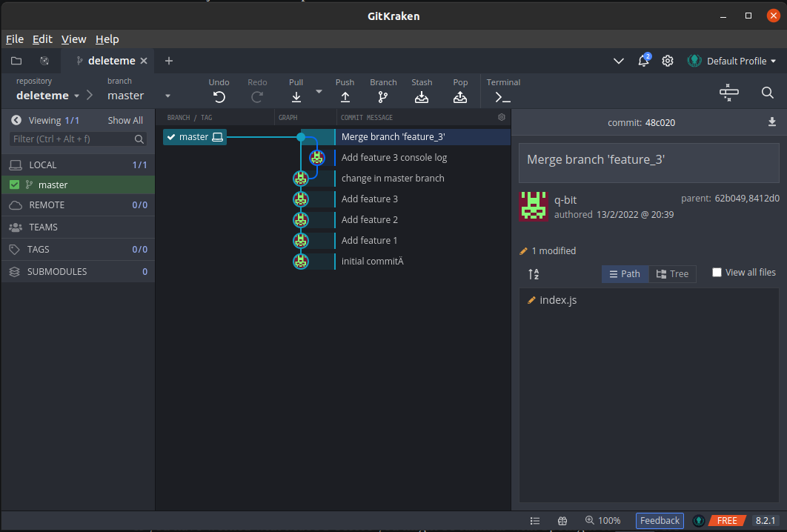Select the 'Add feature 3' commit row

click(369, 199)
